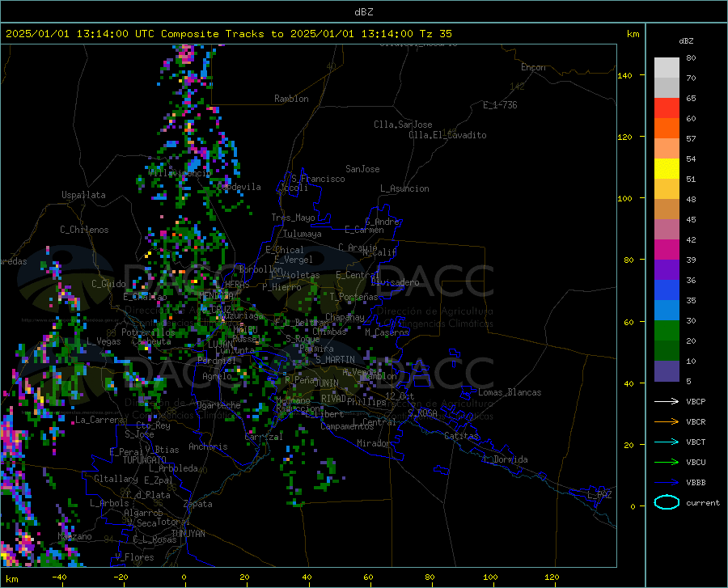Click the 'L_Asuncion' map label
The image size is (728, 588).
click(404, 188)
